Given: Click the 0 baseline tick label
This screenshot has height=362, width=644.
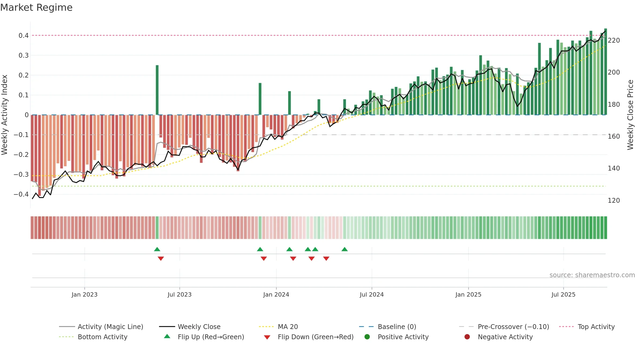Looking at the screenshot, I should (27, 115).
